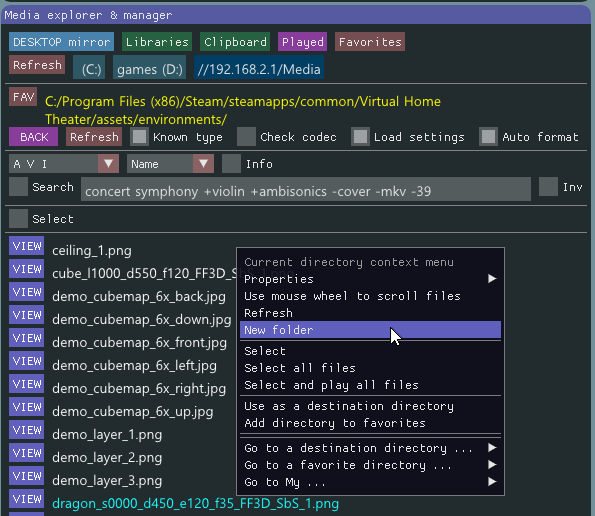Open the Libraries section
This screenshot has width=595, height=516.
coord(157,42)
